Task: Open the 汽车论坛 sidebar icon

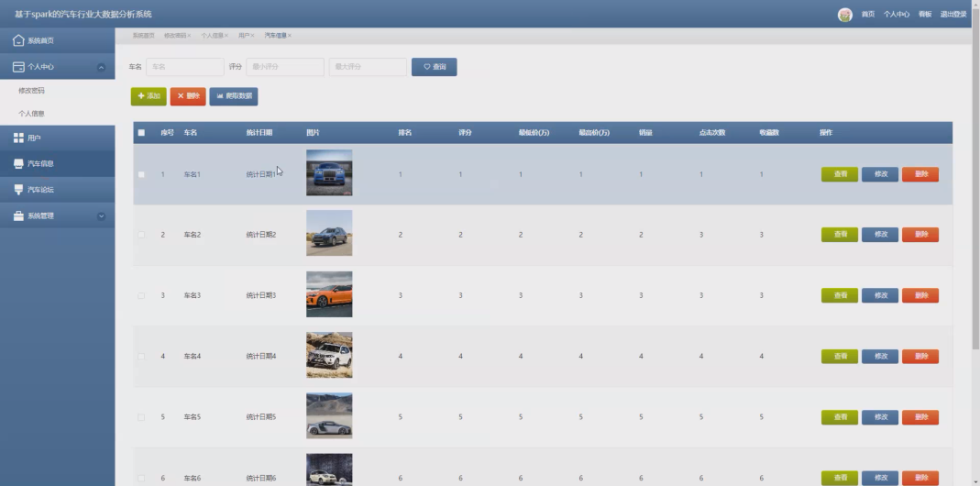Action: pyautogui.click(x=18, y=190)
